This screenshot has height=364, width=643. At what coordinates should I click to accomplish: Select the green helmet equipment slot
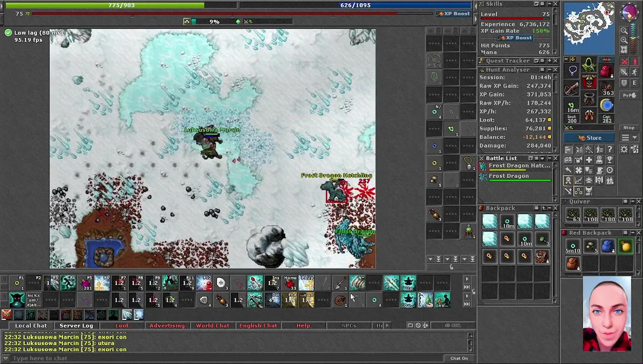[x=589, y=64]
